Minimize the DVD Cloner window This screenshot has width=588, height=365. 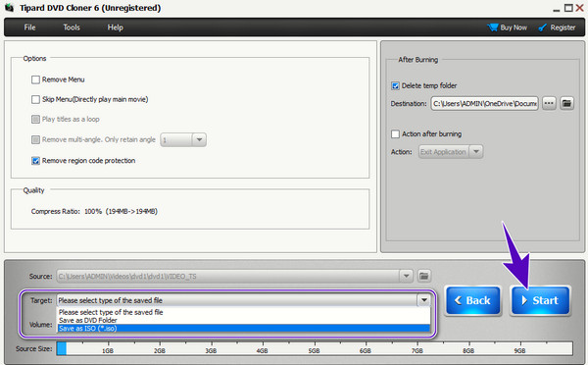[556, 9]
